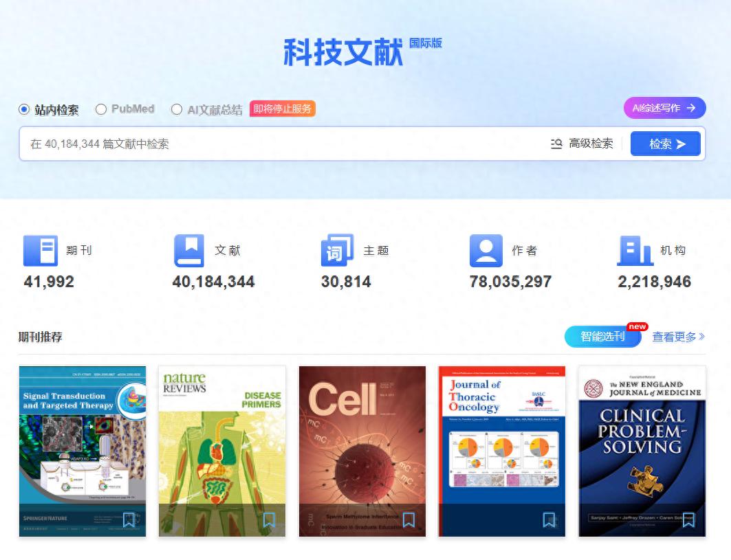Click the 主题 topic statistics icon
This screenshot has width=731, height=560.
pyautogui.click(x=336, y=251)
